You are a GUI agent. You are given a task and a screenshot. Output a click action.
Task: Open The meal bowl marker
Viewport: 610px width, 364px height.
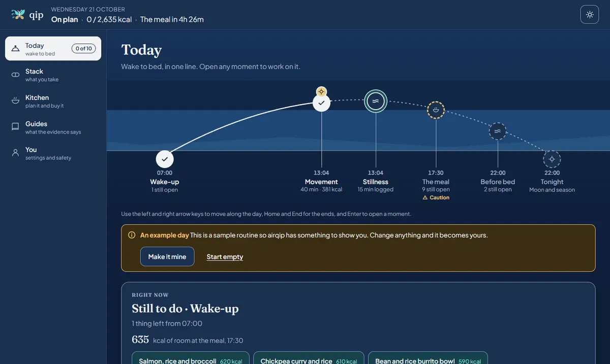coord(436,109)
